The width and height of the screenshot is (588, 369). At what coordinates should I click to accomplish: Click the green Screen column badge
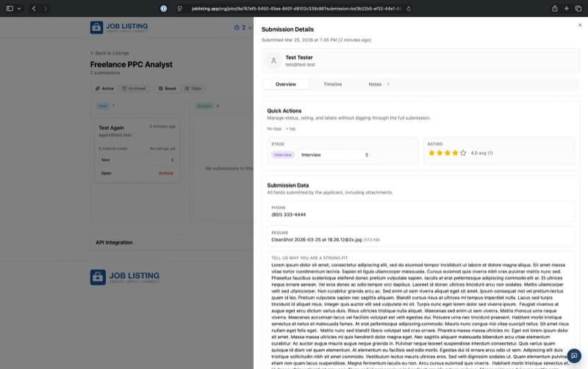(204, 106)
